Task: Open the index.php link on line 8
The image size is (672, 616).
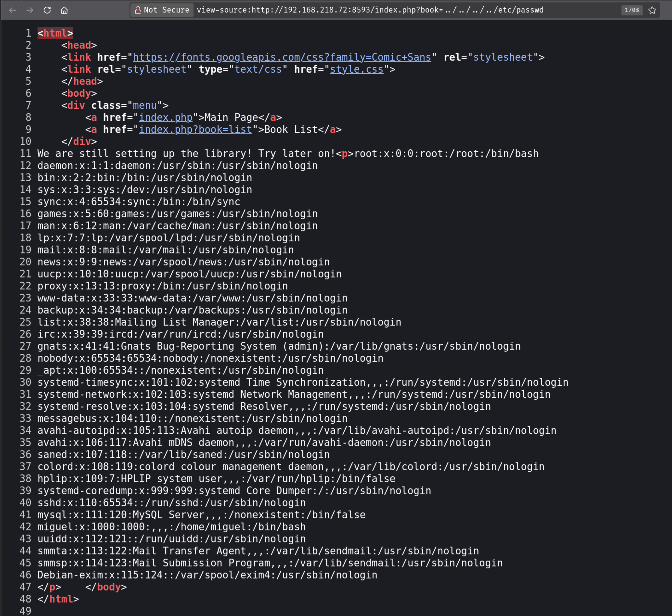Action: coord(166,118)
